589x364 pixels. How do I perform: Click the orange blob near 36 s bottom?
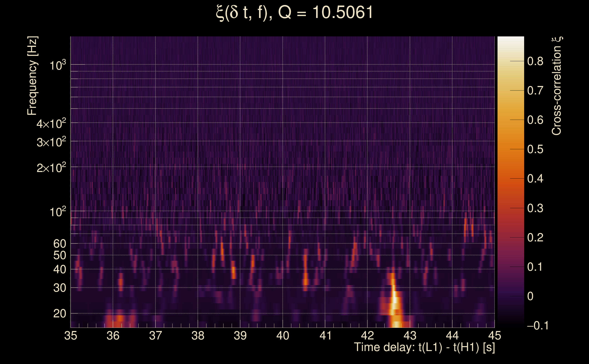point(120,318)
